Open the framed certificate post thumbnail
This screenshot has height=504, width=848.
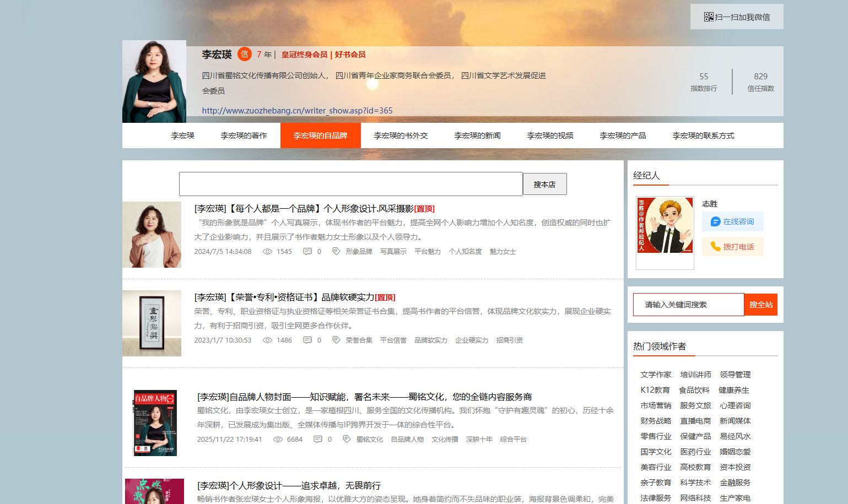click(x=152, y=323)
